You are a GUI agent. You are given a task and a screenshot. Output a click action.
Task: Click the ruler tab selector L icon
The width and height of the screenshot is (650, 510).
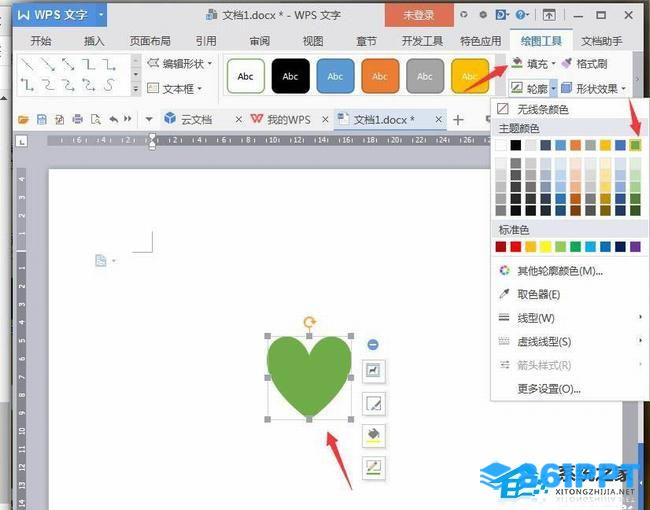tap(22, 142)
